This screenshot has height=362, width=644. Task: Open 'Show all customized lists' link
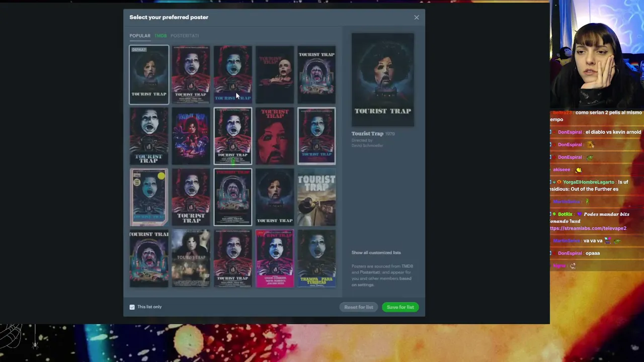click(376, 252)
